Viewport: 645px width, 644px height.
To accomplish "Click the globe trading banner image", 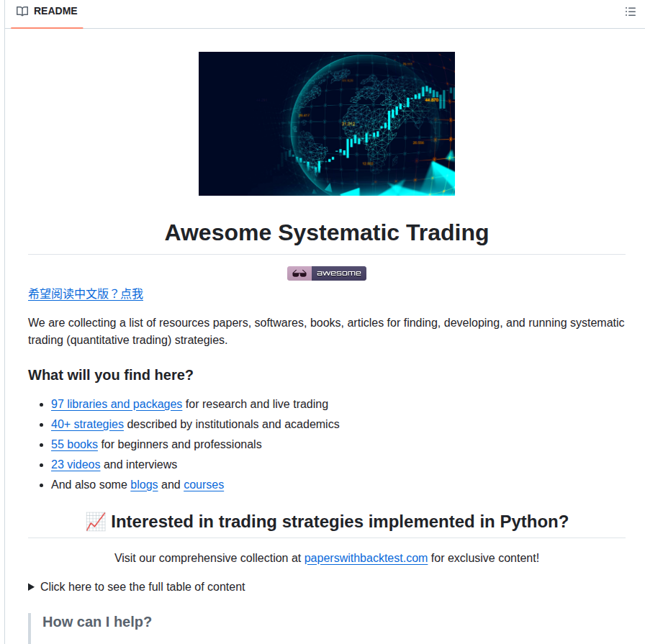I will (326, 123).
